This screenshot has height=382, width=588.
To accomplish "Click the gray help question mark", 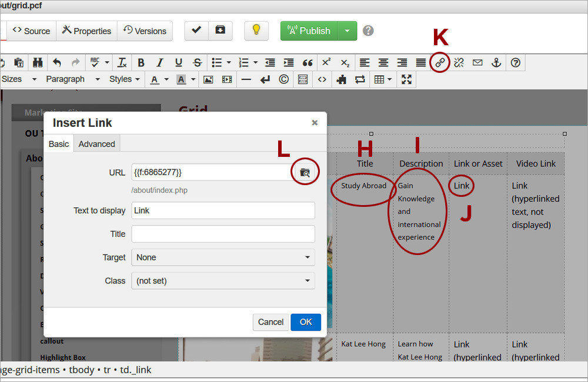I will coord(368,31).
